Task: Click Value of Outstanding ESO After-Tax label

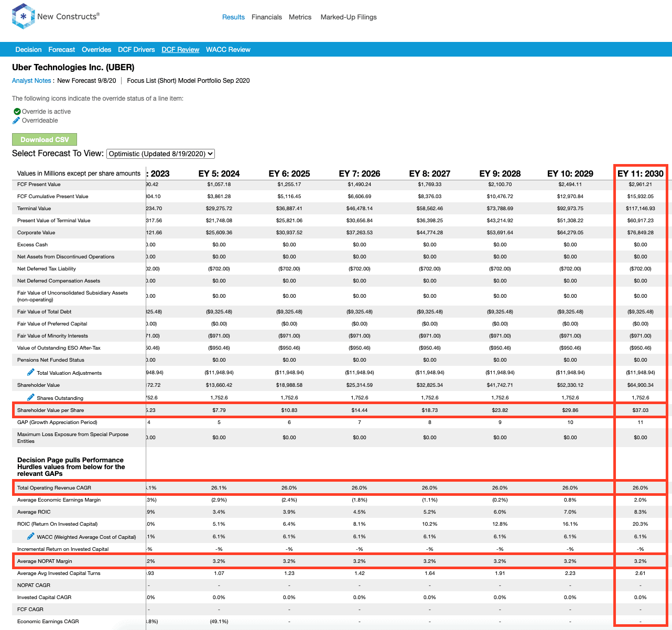Action: tap(59, 347)
